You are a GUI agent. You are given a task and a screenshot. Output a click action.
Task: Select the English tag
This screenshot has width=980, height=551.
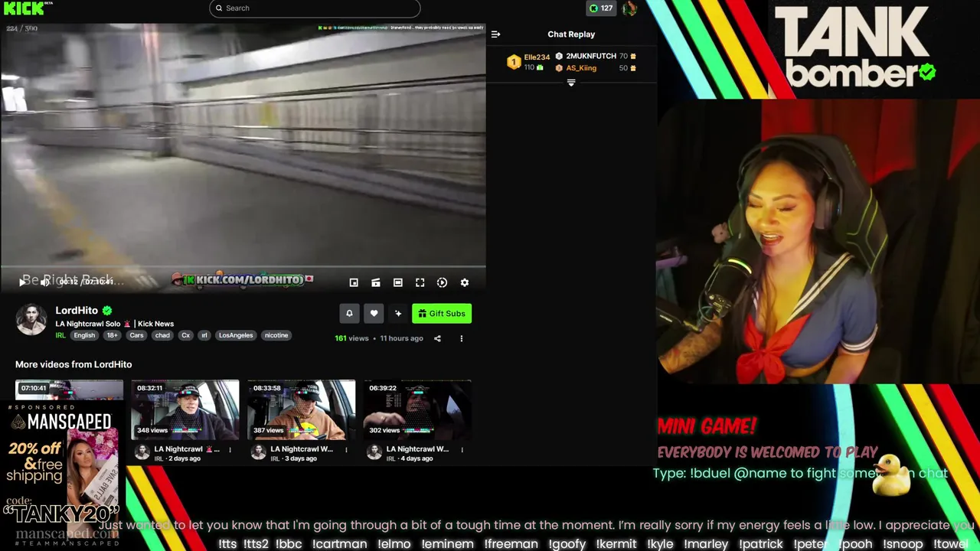[x=84, y=335]
